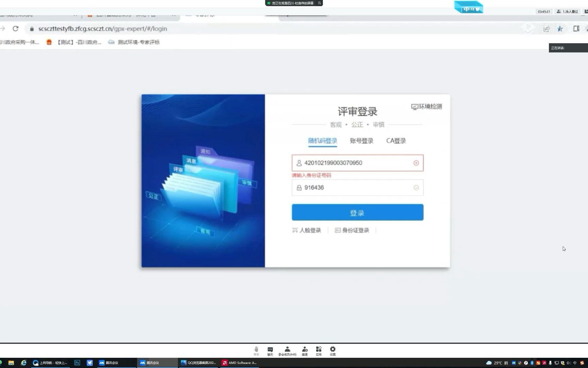Click the 正在讲话 speaking indicator panel
This screenshot has height=368, width=588.
pos(568,48)
